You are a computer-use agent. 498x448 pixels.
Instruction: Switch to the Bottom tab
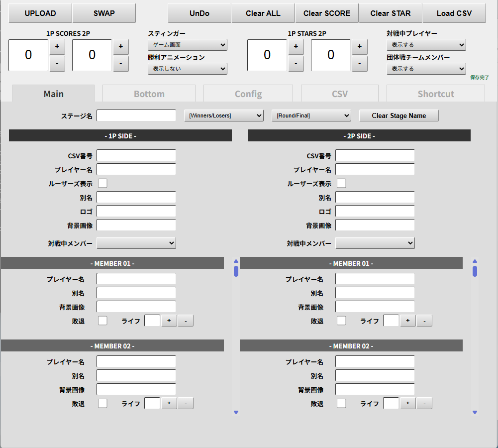pyautogui.click(x=149, y=94)
